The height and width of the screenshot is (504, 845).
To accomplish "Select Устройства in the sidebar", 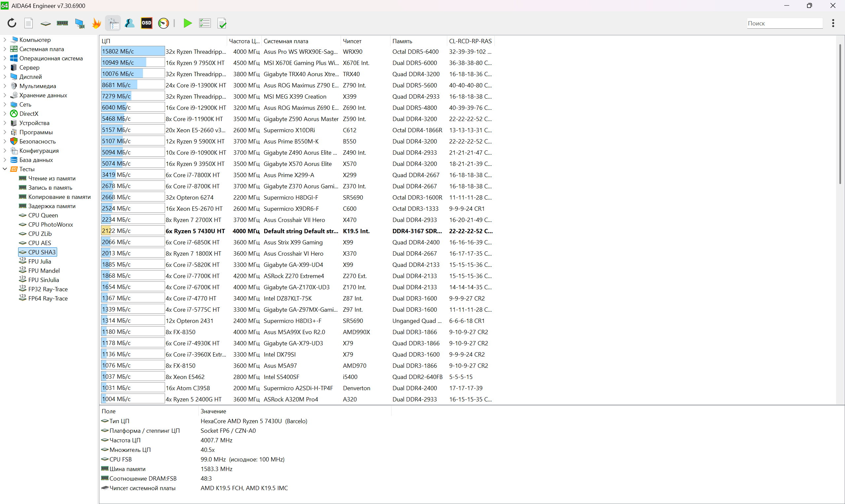I will (34, 123).
